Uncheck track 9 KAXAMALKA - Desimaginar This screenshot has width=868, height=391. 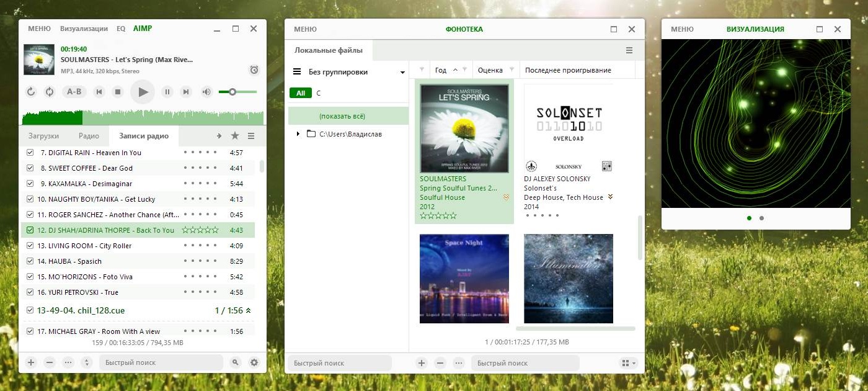coord(30,183)
